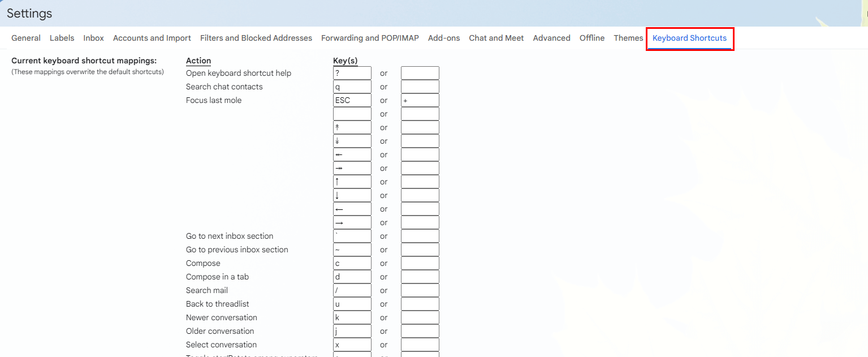Image resolution: width=868 pixels, height=357 pixels.
Task: Click alternate key field for Newer conversation
Action: pyautogui.click(x=420, y=317)
